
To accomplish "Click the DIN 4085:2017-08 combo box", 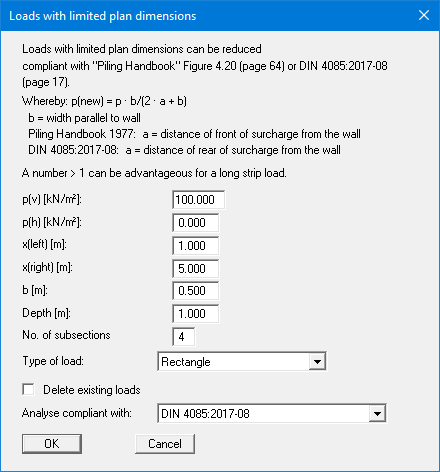I will tap(272, 414).
